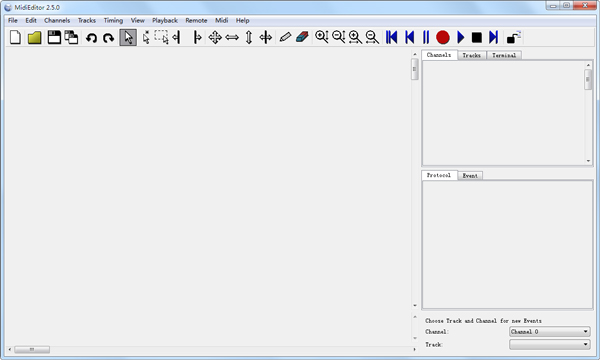Select the pencil tool to create events
This screenshot has height=360, width=600.
(x=285, y=37)
